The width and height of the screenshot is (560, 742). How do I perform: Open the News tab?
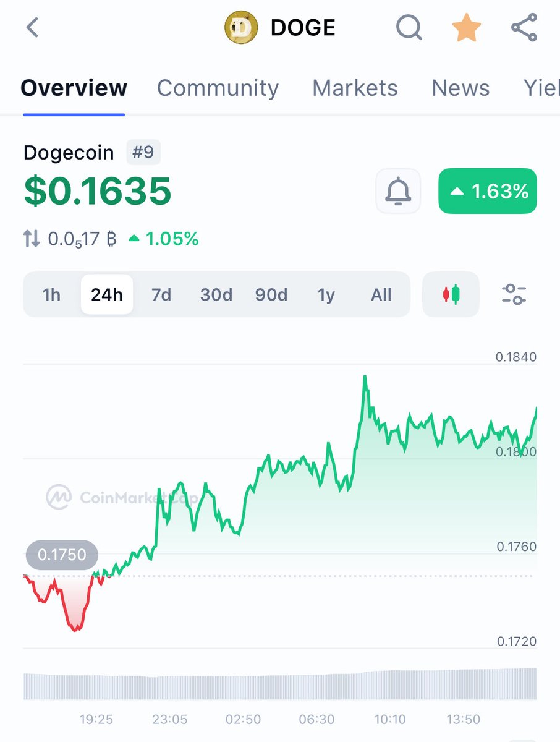click(x=460, y=88)
